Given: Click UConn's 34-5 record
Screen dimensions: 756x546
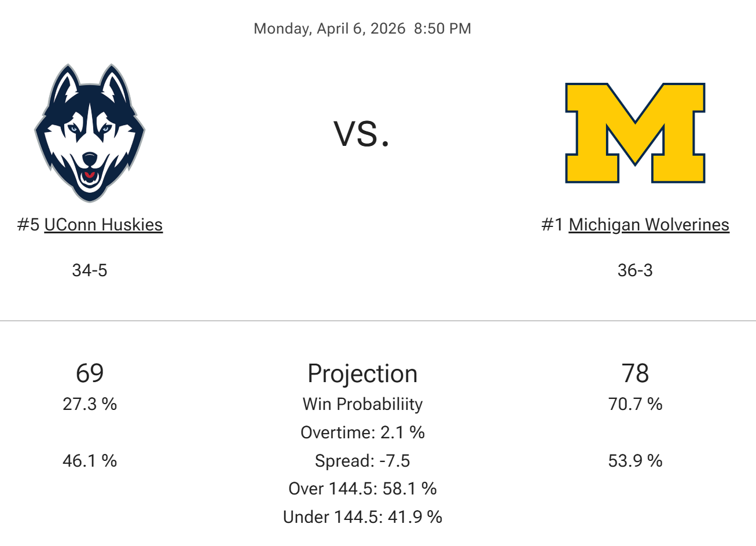Looking at the screenshot, I should click(90, 270).
